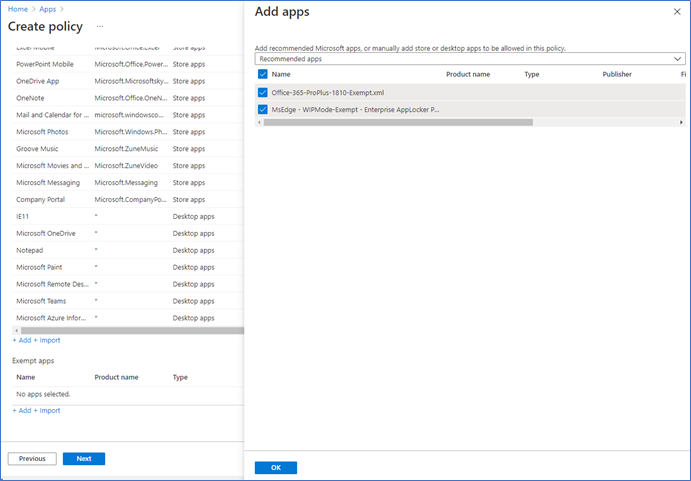691x481 pixels.
Task: Select the Microsoft Paint row
Action: coord(128,267)
